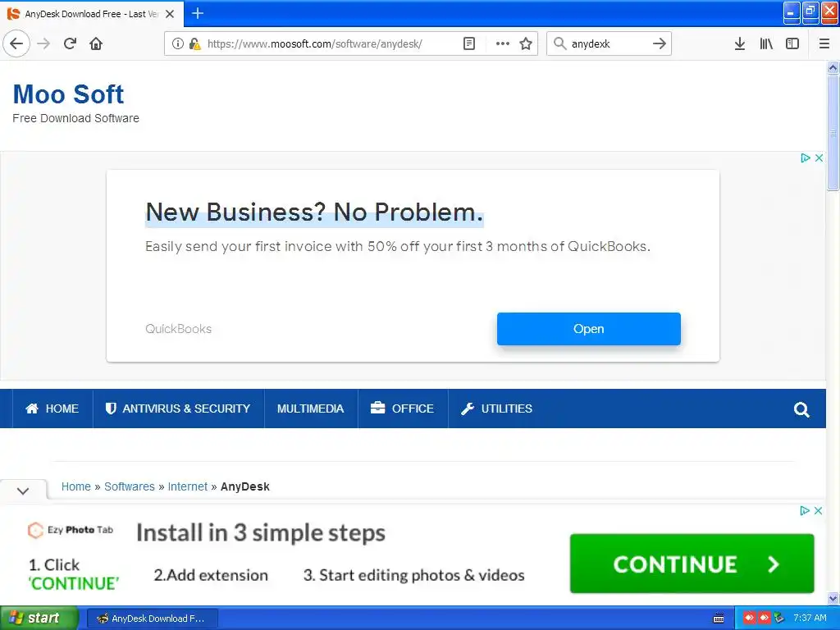Viewport: 840px width, 630px height.
Task: Open MULTIMEDIA category
Action: click(x=311, y=409)
